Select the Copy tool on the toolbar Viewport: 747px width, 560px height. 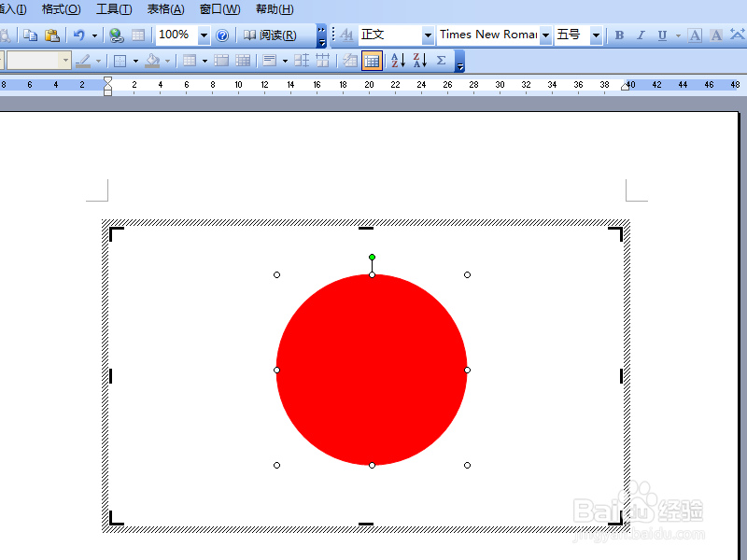[32, 33]
